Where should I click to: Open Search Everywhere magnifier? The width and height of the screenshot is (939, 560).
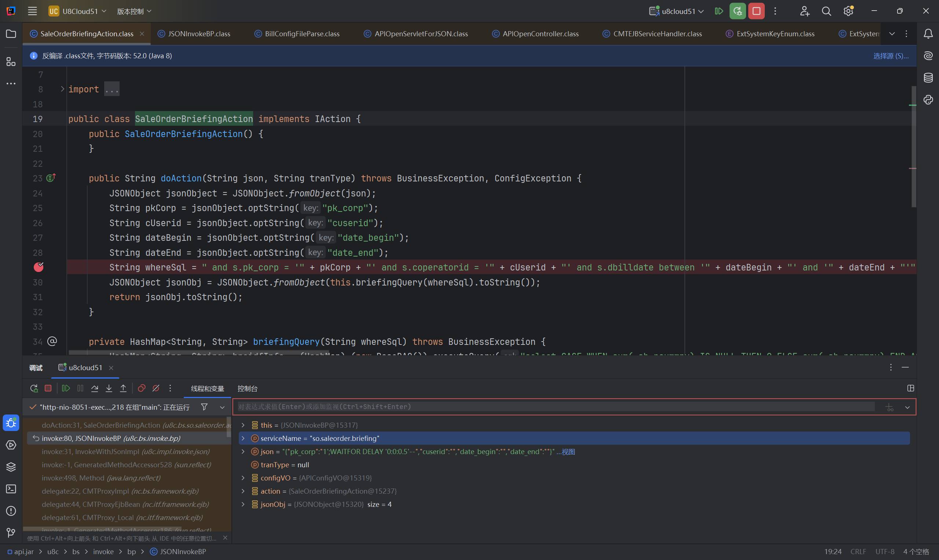[826, 11]
